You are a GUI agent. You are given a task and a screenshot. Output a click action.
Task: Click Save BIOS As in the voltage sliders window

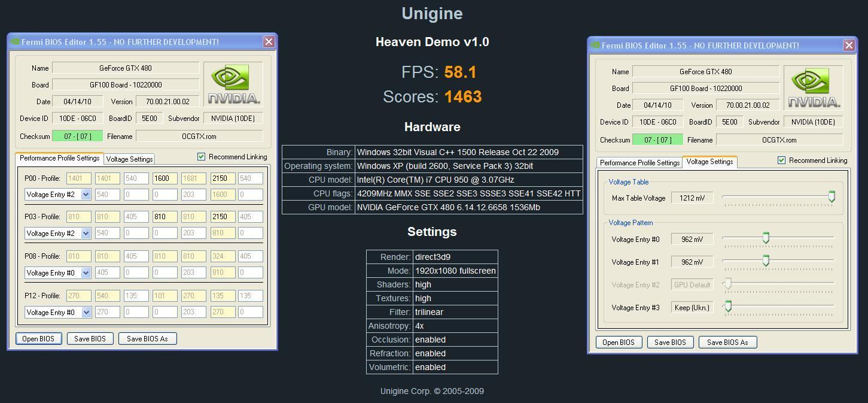(727, 343)
